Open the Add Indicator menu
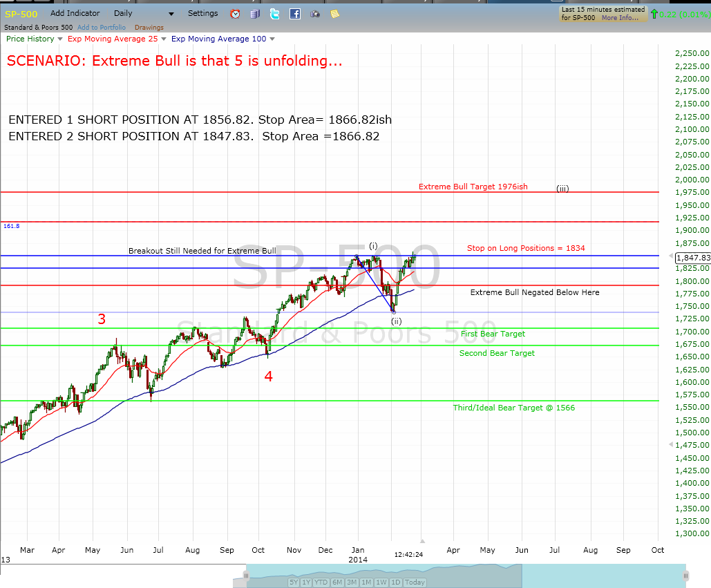711x588 pixels. [x=75, y=13]
